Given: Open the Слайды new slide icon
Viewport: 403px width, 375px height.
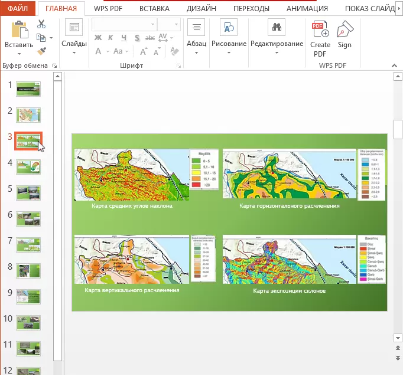Looking at the screenshot, I should pyautogui.click(x=74, y=27).
